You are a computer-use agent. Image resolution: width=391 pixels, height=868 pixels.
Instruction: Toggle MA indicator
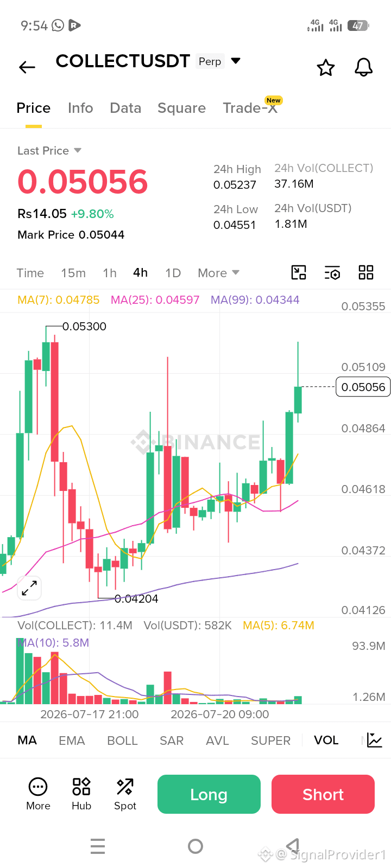(27, 741)
